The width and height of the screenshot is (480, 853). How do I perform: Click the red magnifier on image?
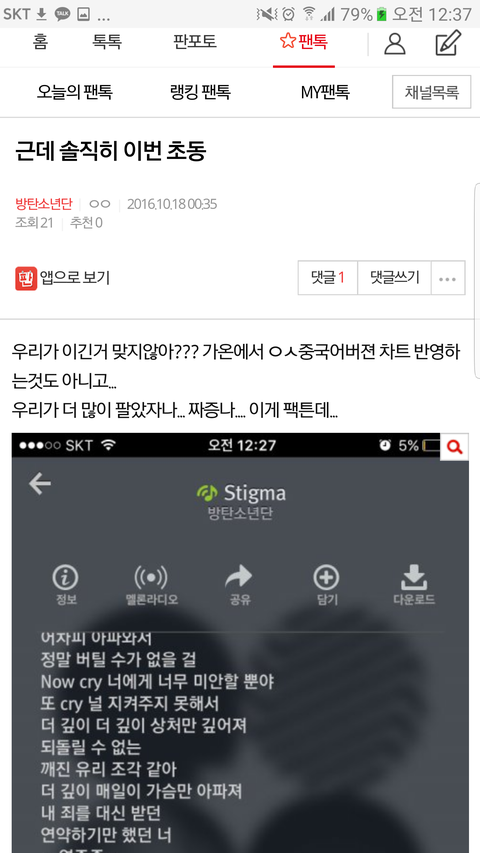tap(454, 447)
